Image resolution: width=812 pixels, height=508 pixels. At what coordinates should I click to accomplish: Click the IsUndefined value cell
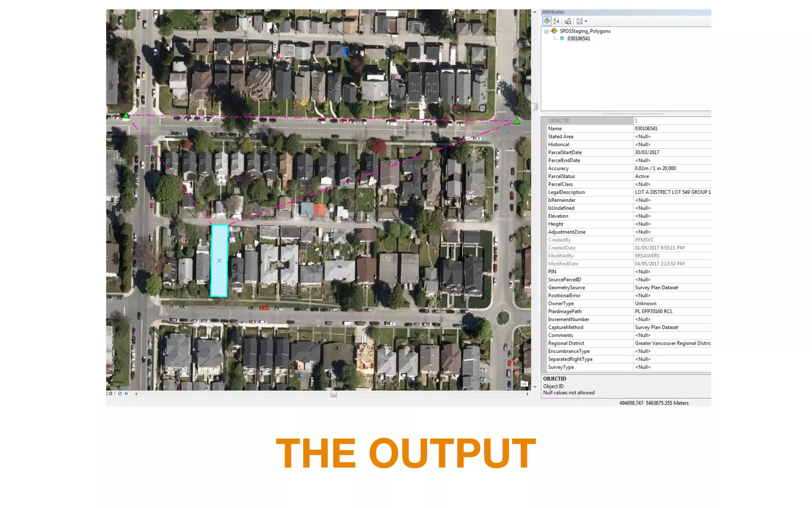(x=672, y=208)
